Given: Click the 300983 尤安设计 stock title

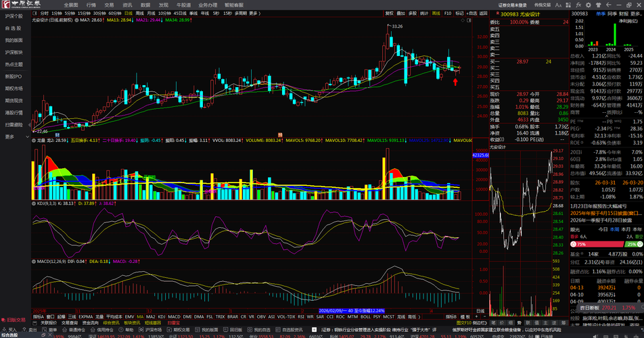Looking at the screenshot, I should pos(520,14).
